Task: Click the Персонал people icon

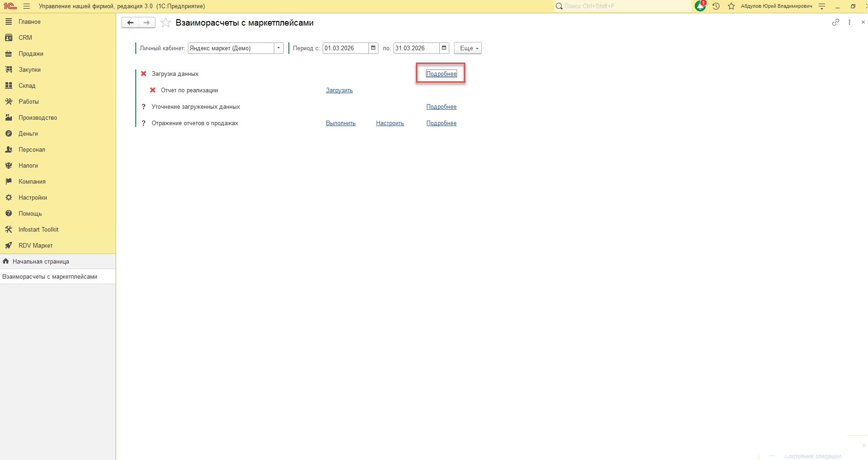Action: (9, 149)
